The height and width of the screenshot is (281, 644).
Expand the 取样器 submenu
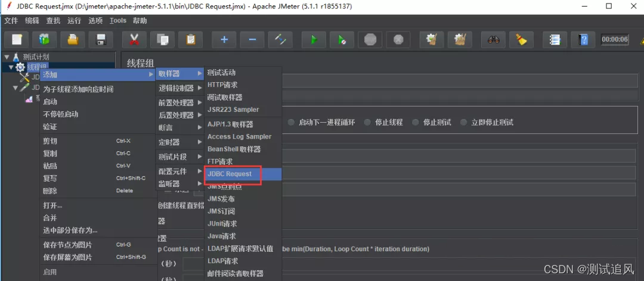[x=180, y=73]
